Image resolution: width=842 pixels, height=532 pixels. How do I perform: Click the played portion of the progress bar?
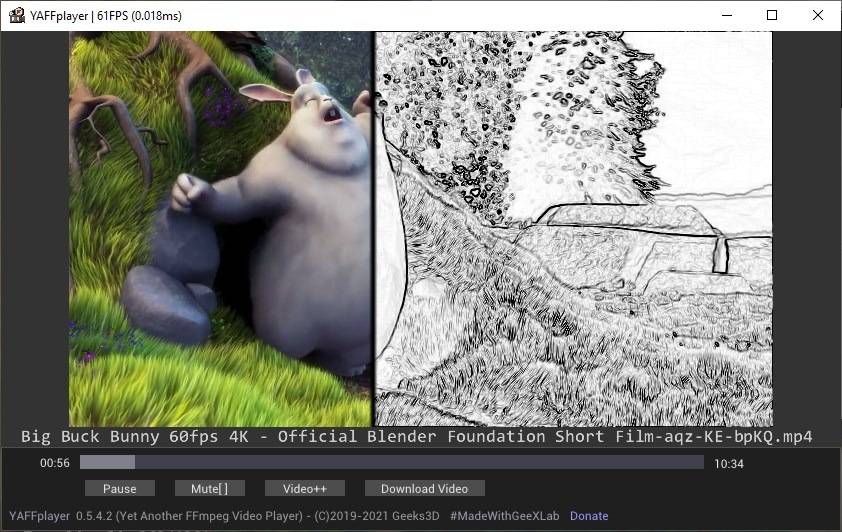(107, 462)
